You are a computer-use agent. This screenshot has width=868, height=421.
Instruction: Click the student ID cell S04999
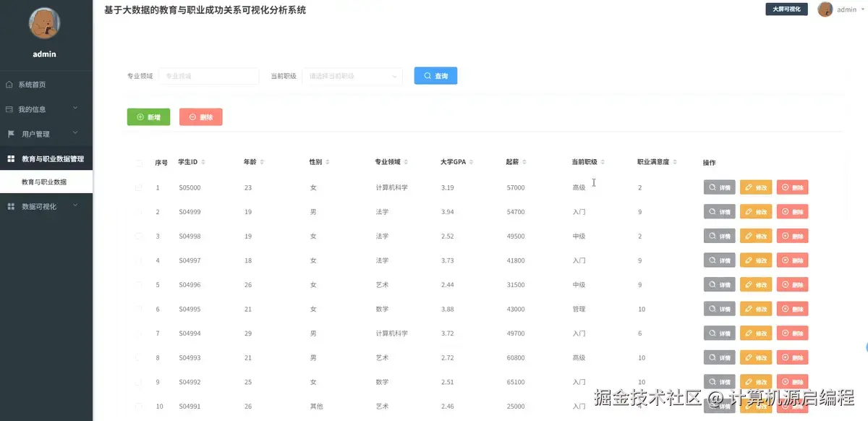coord(190,212)
